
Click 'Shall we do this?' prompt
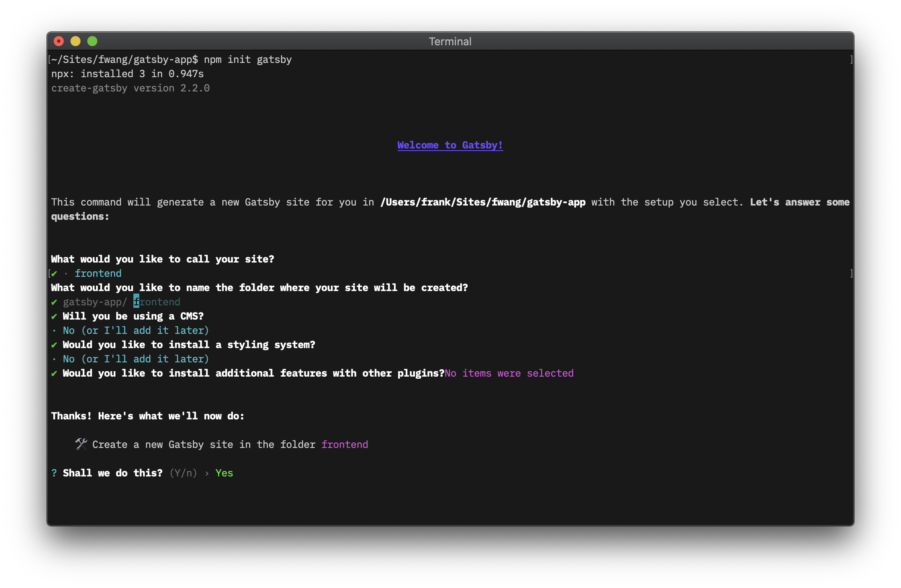click(x=113, y=473)
